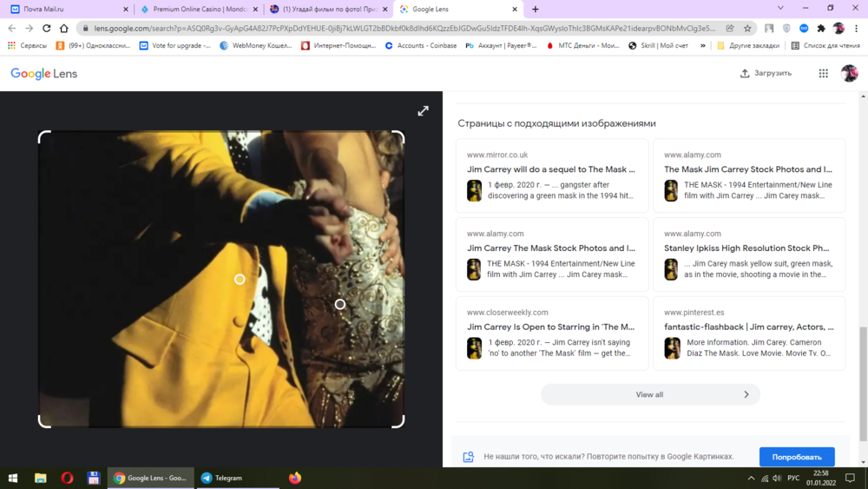
Task: Open the Другие закладки folder
Action: pos(748,45)
